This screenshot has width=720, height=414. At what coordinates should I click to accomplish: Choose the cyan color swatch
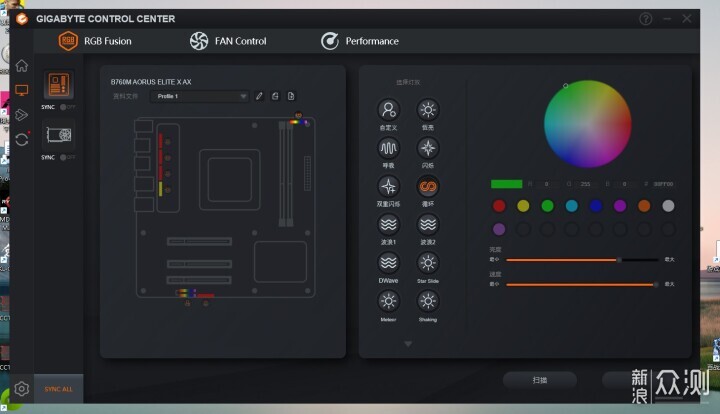click(x=572, y=206)
